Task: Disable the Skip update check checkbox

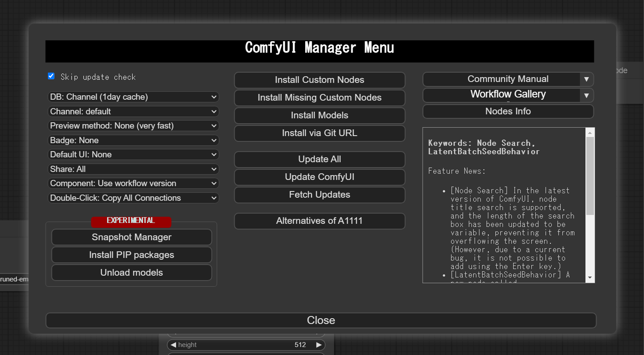Action: coord(51,76)
